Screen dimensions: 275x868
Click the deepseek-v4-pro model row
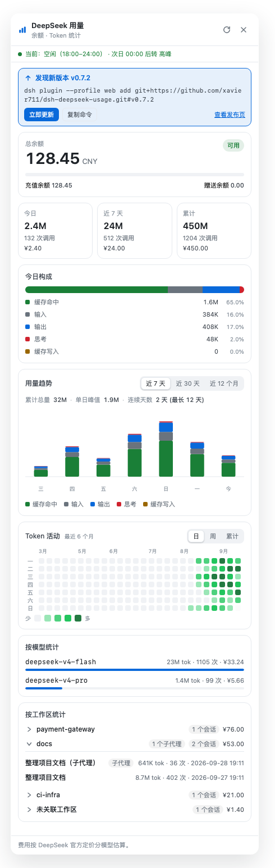pos(135,683)
